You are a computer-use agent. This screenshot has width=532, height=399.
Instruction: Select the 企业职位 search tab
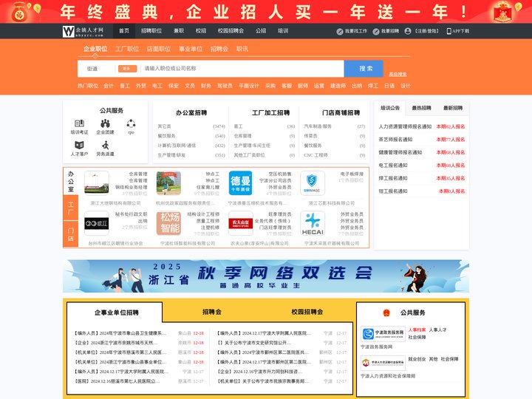[x=95, y=49]
